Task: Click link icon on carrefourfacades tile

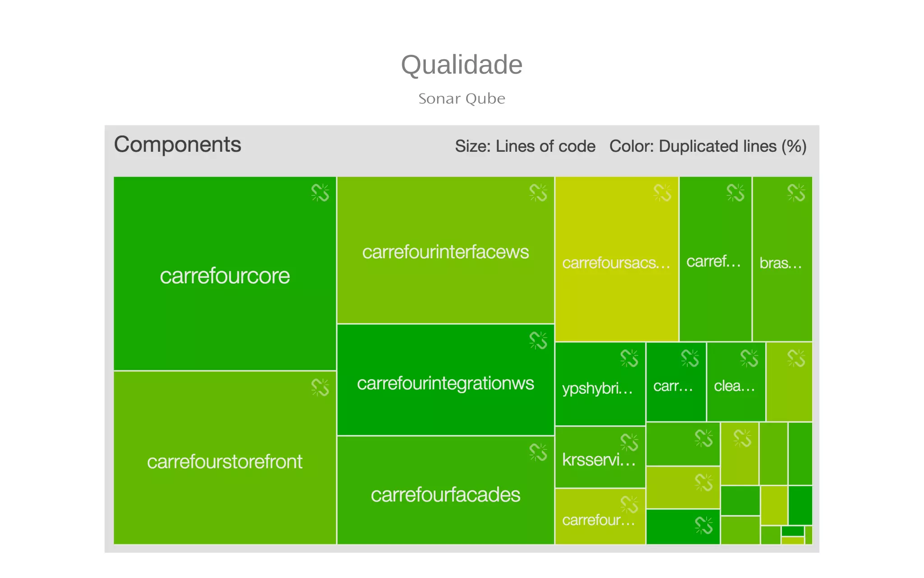Action: 538,452
